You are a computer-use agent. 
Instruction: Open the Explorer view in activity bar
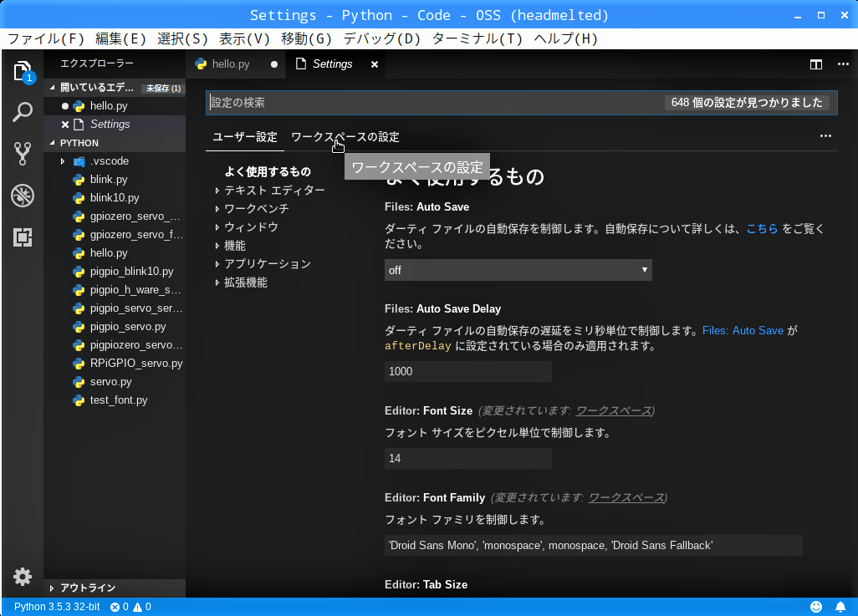(23, 71)
